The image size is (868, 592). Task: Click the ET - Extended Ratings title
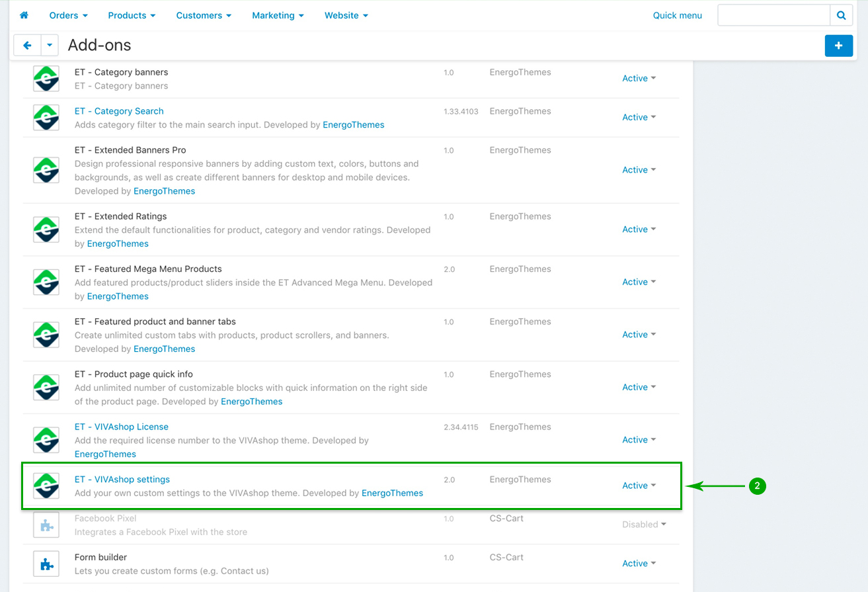(121, 216)
